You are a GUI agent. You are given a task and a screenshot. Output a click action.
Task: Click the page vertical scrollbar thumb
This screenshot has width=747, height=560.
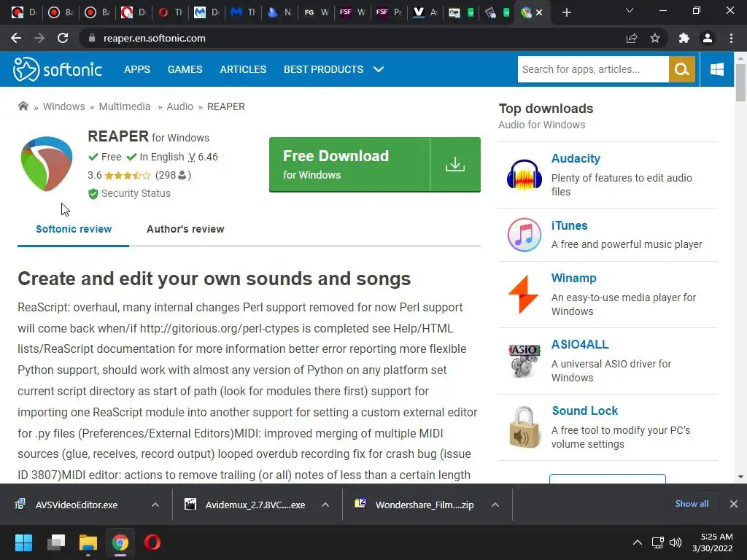click(740, 82)
